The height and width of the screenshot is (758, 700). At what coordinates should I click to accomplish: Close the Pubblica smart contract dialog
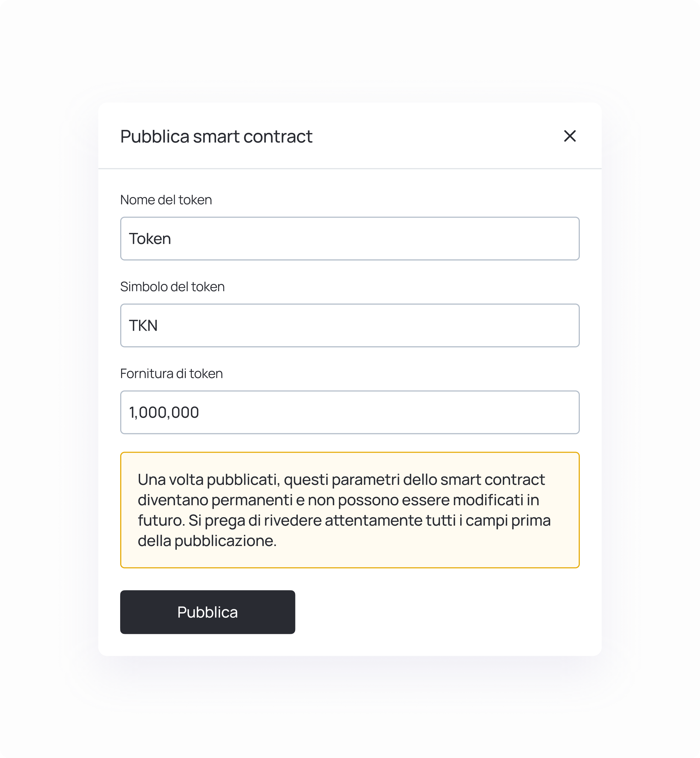pyautogui.click(x=570, y=136)
